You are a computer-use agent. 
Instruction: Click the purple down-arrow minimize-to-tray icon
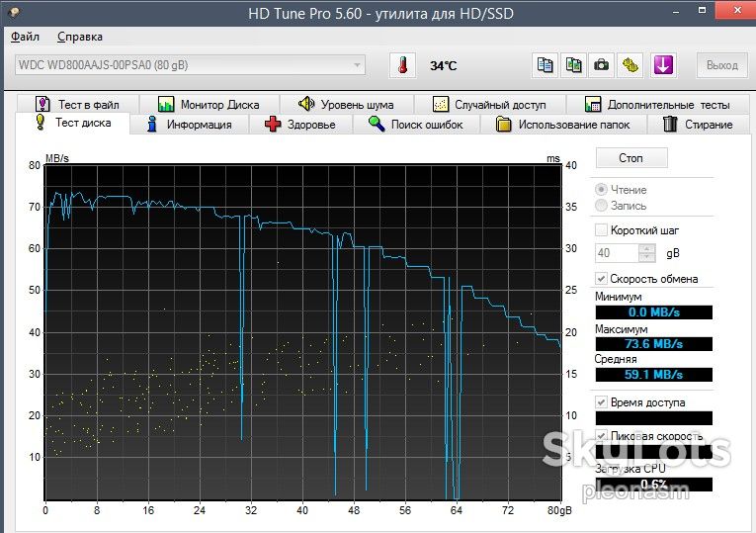pos(663,65)
